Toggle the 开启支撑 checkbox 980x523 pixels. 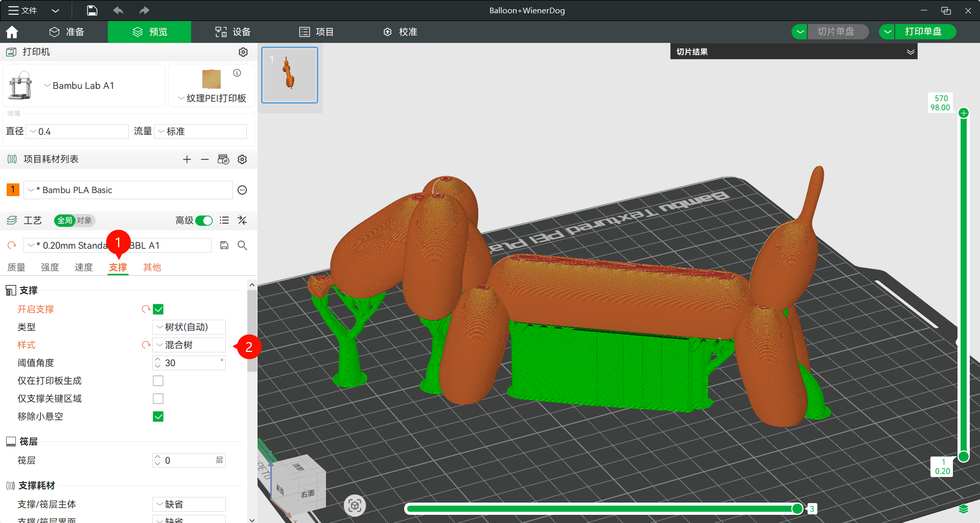[x=158, y=309]
